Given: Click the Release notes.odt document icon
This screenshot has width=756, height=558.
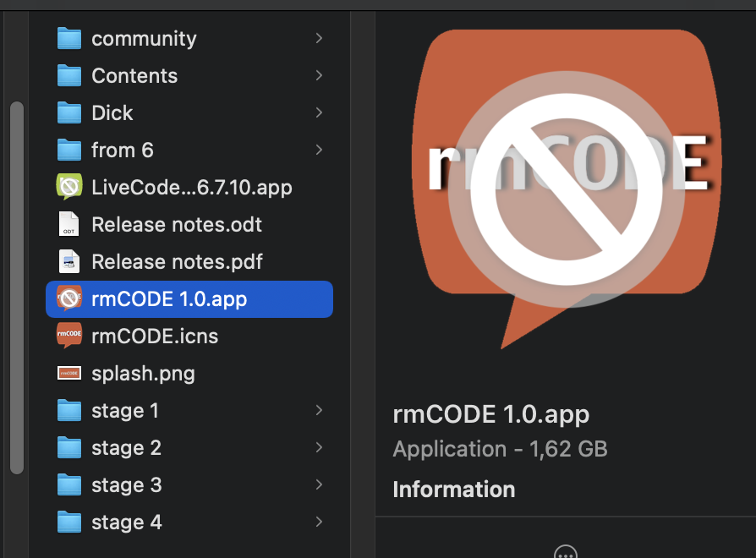Looking at the screenshot, I should pyautogui.click(x=69, y=224).
